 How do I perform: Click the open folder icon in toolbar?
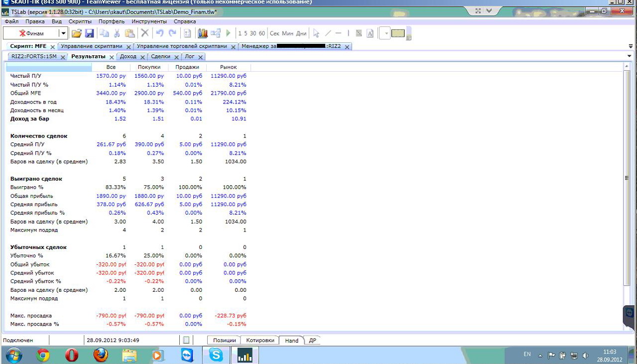coord(76,33)
